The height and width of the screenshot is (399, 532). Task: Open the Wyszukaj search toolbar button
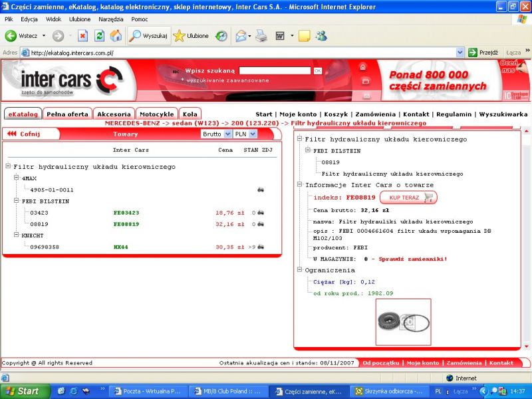click(x=149, y=36)
